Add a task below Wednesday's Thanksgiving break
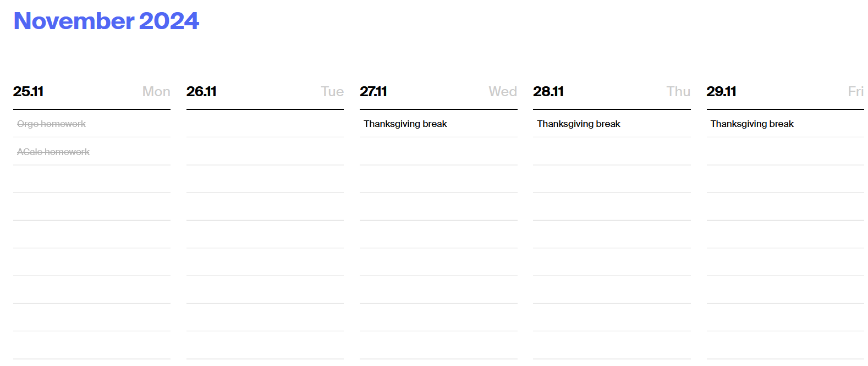 pos(438,152)
